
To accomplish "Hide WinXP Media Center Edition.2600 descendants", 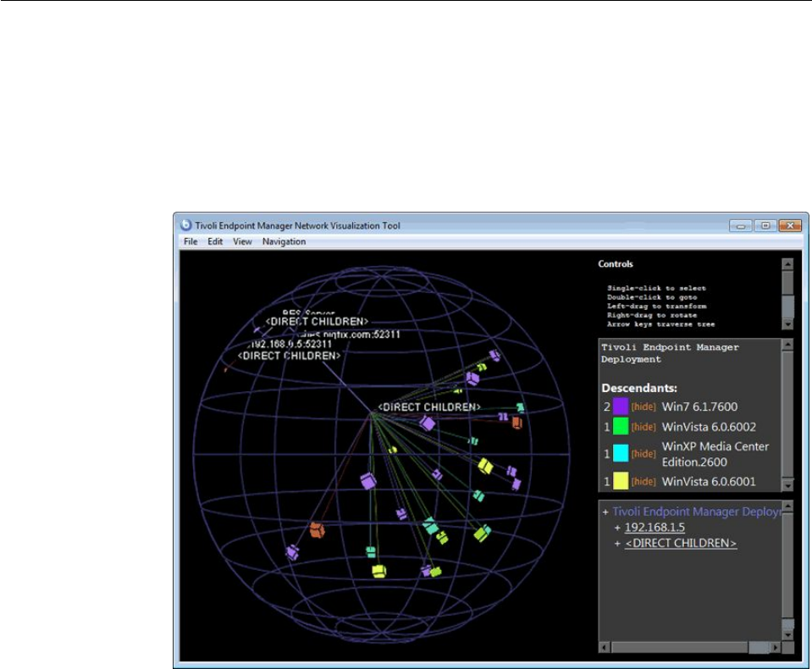I will [x=644, y=454].
